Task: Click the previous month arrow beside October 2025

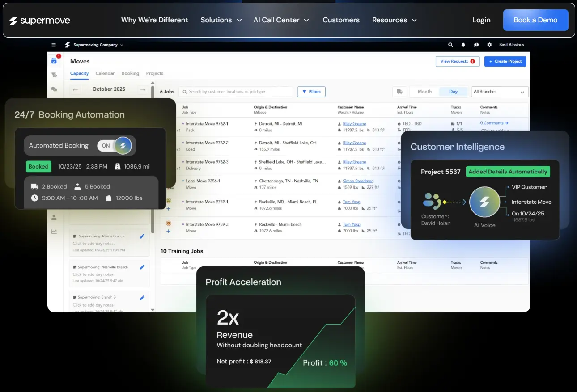Action: point(75,89)
